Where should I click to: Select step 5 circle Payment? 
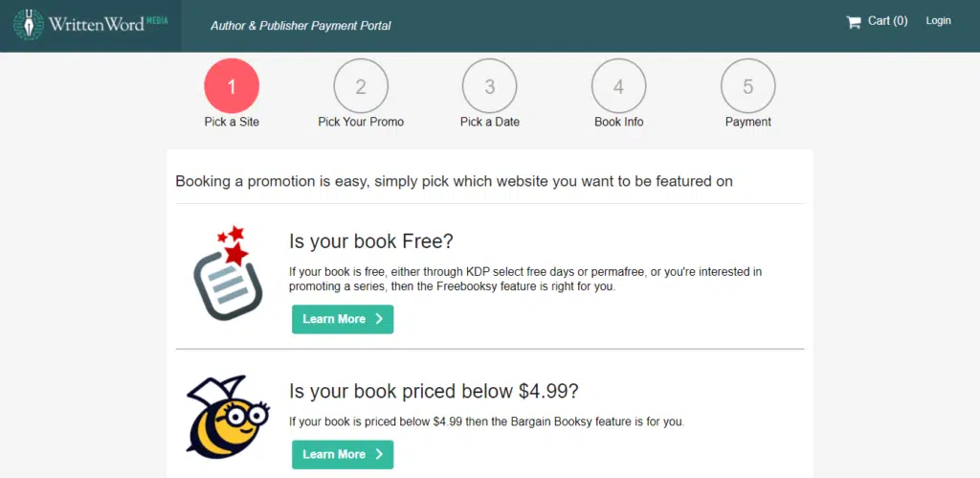tap(748, 86)
